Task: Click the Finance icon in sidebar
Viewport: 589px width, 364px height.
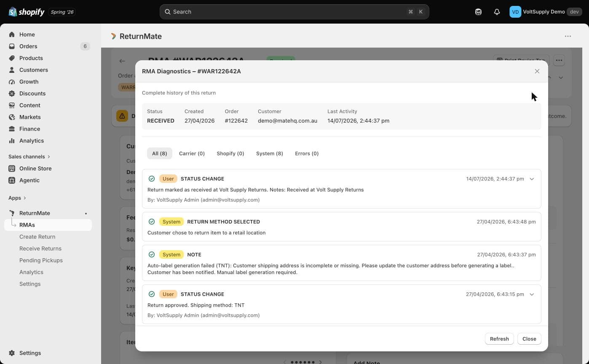Action: 12,129
